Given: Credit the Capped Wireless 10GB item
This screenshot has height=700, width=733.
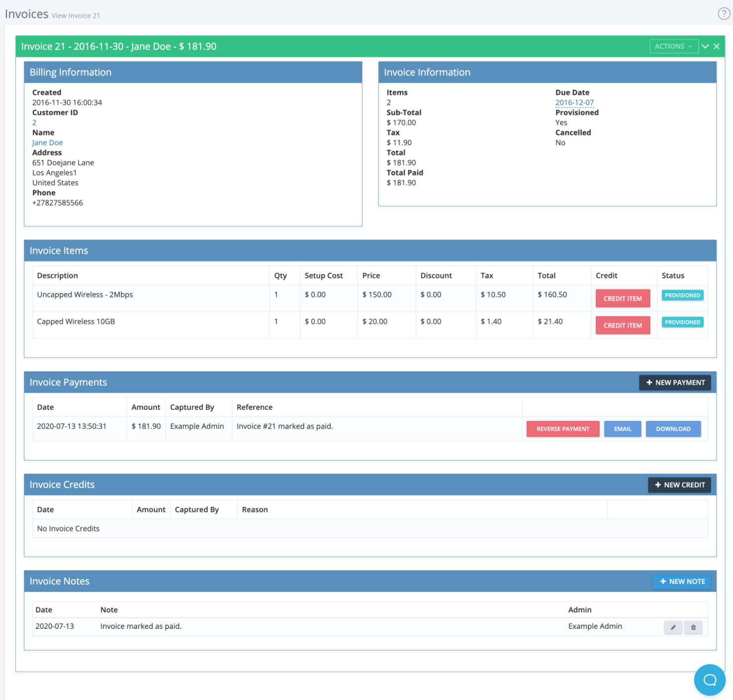Looking at the screenshot, I should 623,325.
